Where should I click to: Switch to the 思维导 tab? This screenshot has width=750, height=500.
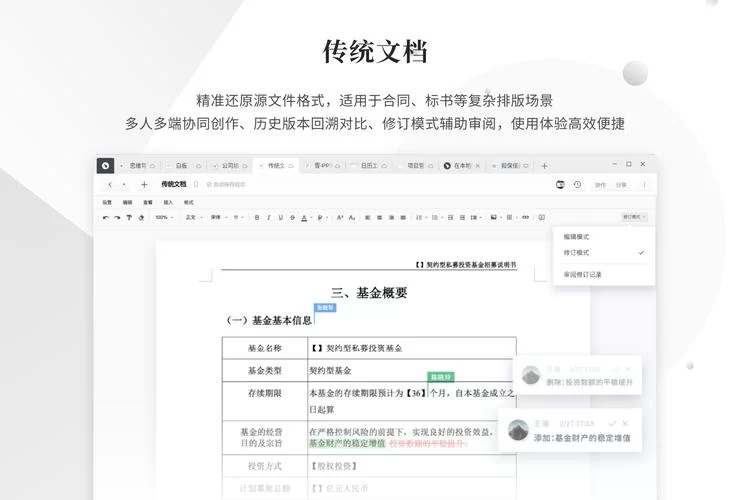(x=138, y=166)
